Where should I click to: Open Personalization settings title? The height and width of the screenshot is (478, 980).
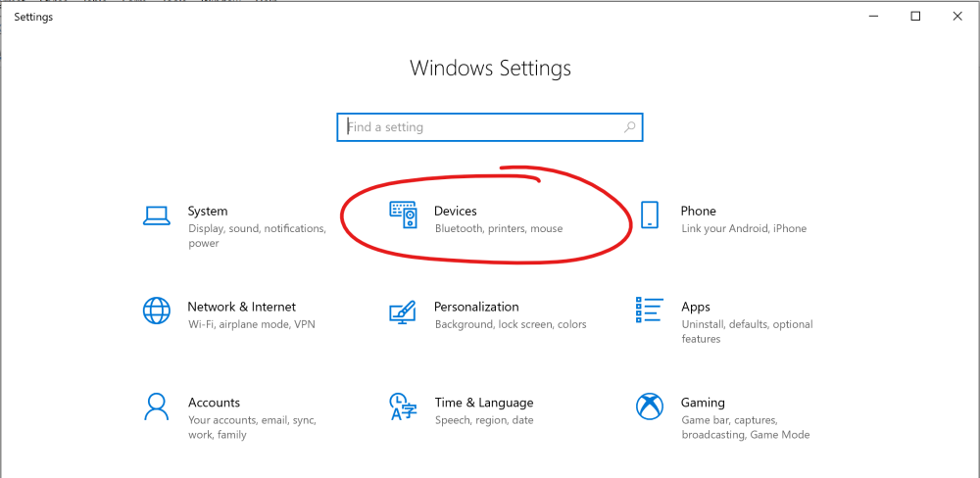click(x=476, y=307)
